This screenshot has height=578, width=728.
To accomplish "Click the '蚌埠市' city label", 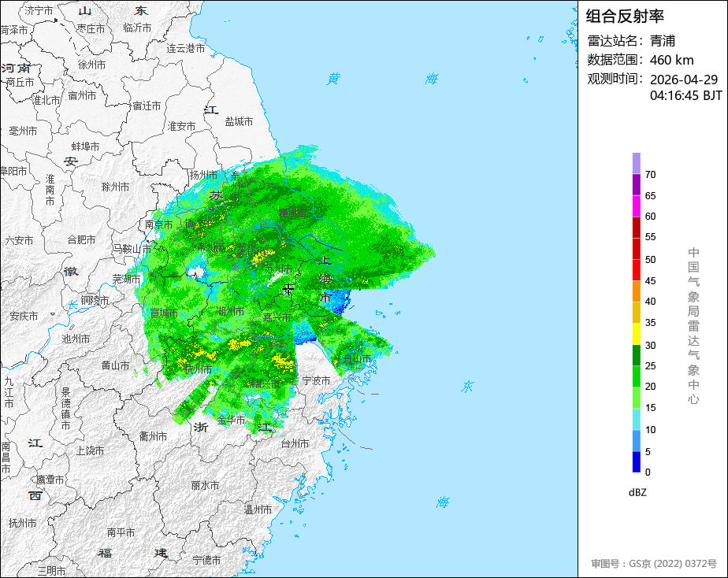I will (x=85, y=146).
